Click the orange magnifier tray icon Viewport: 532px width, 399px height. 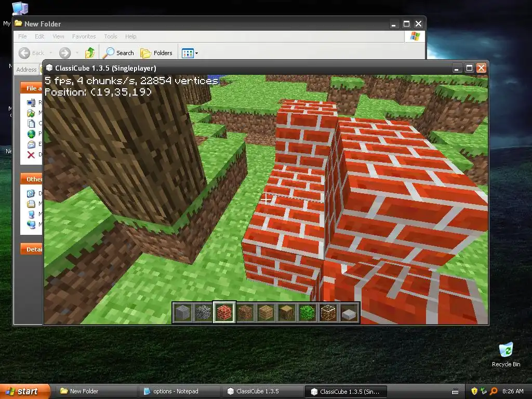tap(494, 391)
